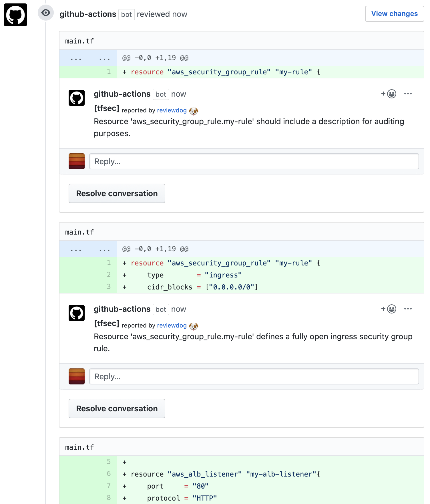This screenshot has width=430, height=504.
Task: Open reviewdog link in description-auditing comment
Action: pos(172,110)
